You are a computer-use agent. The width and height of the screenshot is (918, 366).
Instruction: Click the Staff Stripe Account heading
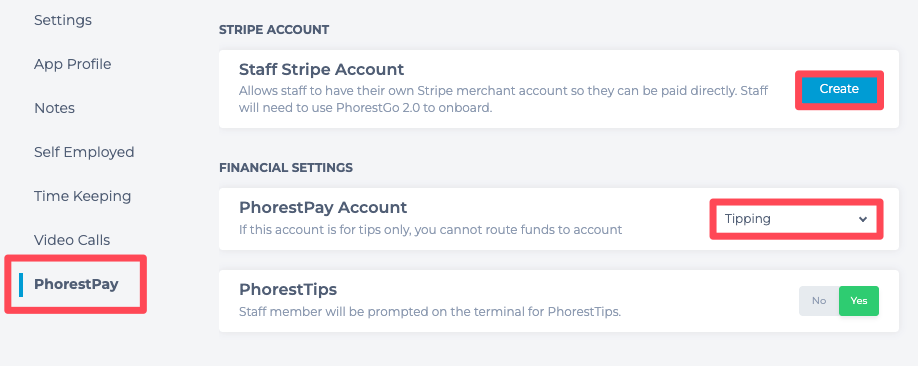click(x=321, y=69)
